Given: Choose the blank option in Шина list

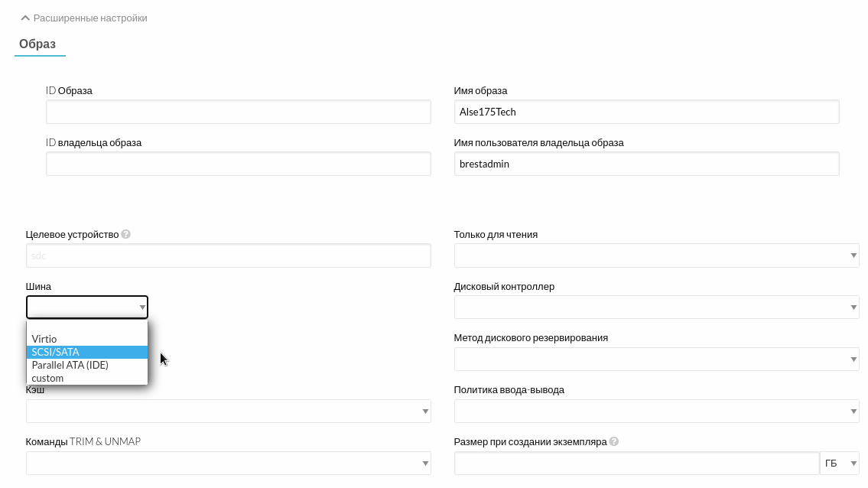Looking at the screenshot, I should [x=86, y=327].
